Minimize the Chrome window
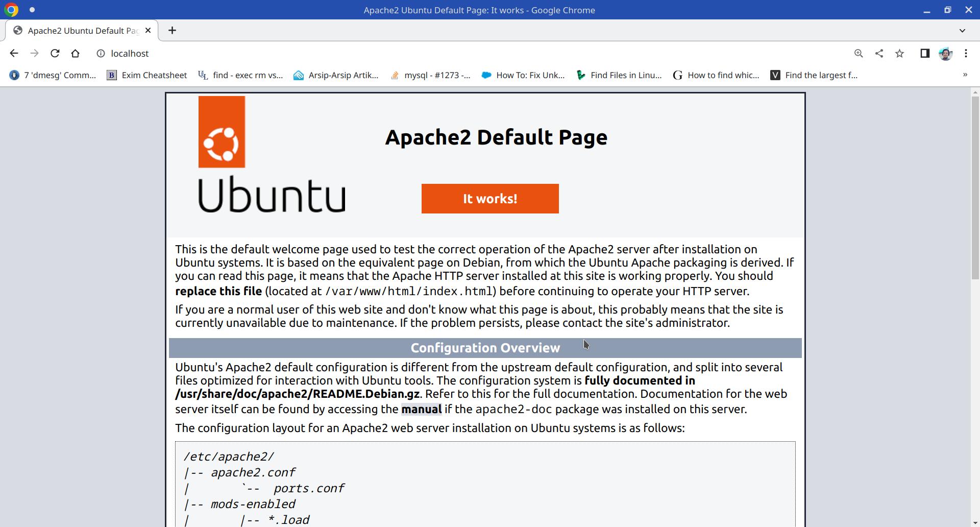This screenshot has height=527, width=980. pyautogui.click(x=926, y=10)
